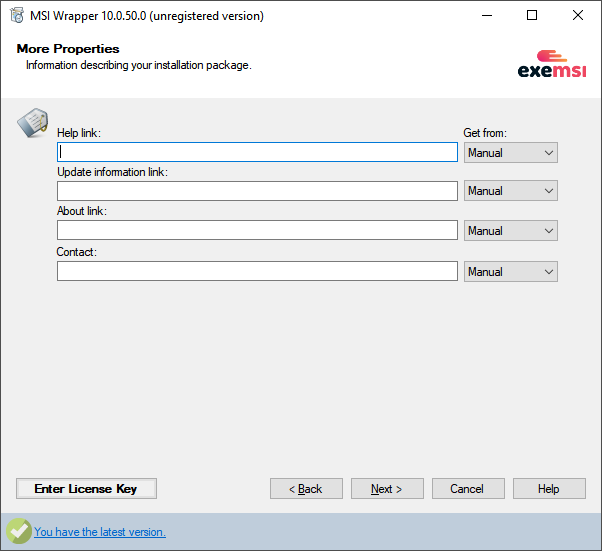The height and width of the screenshot is (551, 602).
Task: Open Help via the Help button
Action: [549, 488]
